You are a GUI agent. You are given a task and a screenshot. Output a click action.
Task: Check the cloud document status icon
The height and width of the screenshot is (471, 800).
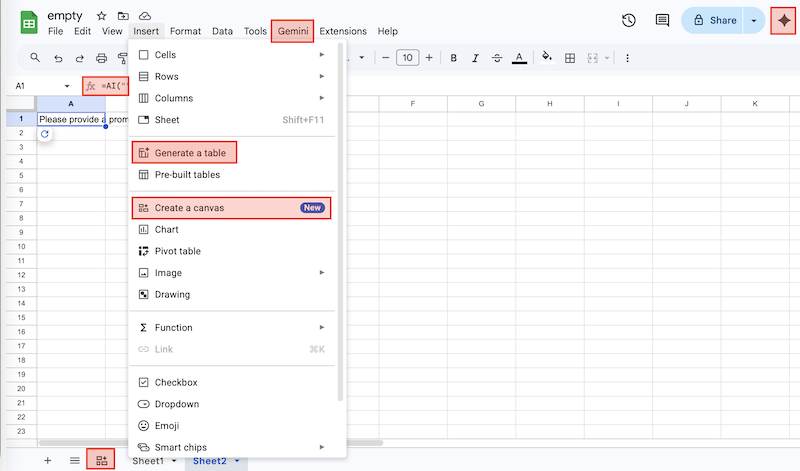point(145,16)
